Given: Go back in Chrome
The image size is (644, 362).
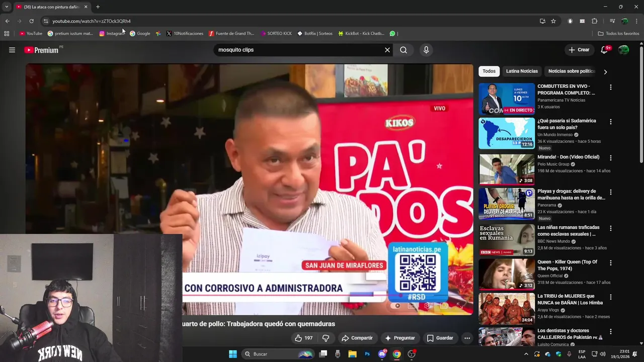Looking at the screenshot, I should 7,21.
